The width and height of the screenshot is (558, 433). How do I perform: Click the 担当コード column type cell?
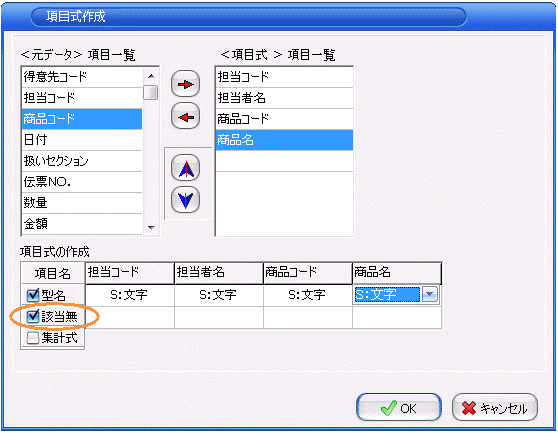pyautogui.click(x=130, y=295)
